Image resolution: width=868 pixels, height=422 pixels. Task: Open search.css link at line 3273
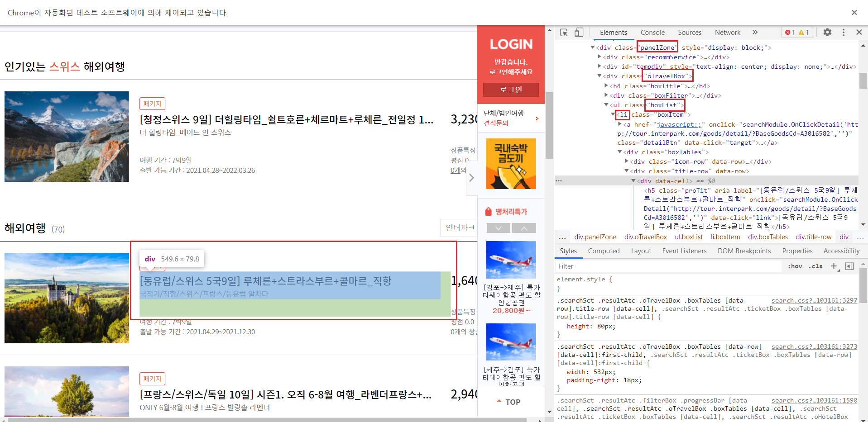(x=814, y=346)
